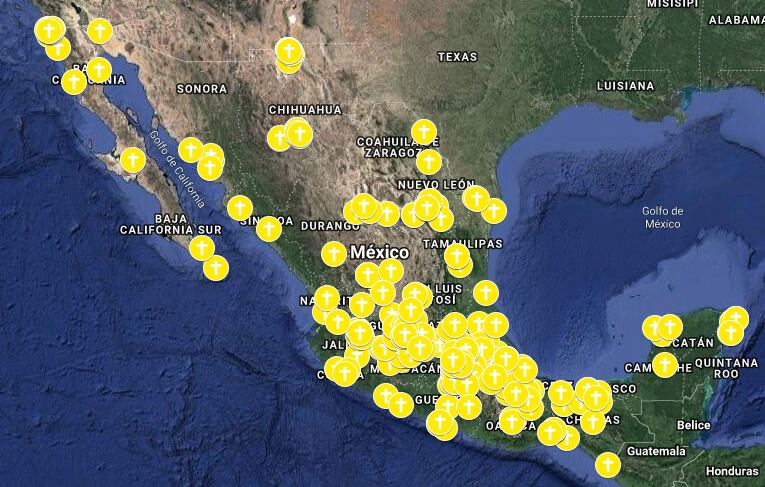Open the stacked markers on the northern Chihuahua border
This screenshot has height=487, width=765.
(x=289, y=52)
